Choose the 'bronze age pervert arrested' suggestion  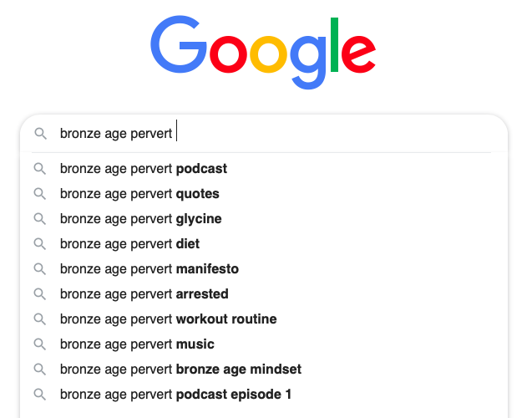(x=144, y=294)
